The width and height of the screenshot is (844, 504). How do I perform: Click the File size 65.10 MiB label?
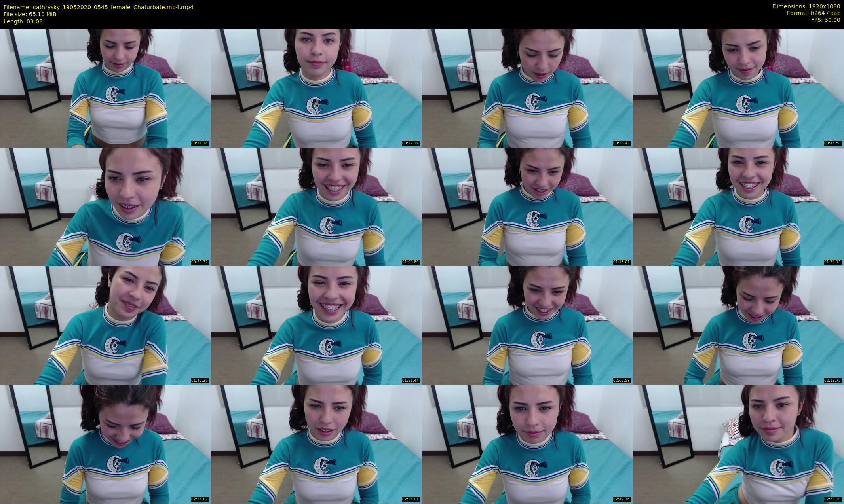(30, 14)
